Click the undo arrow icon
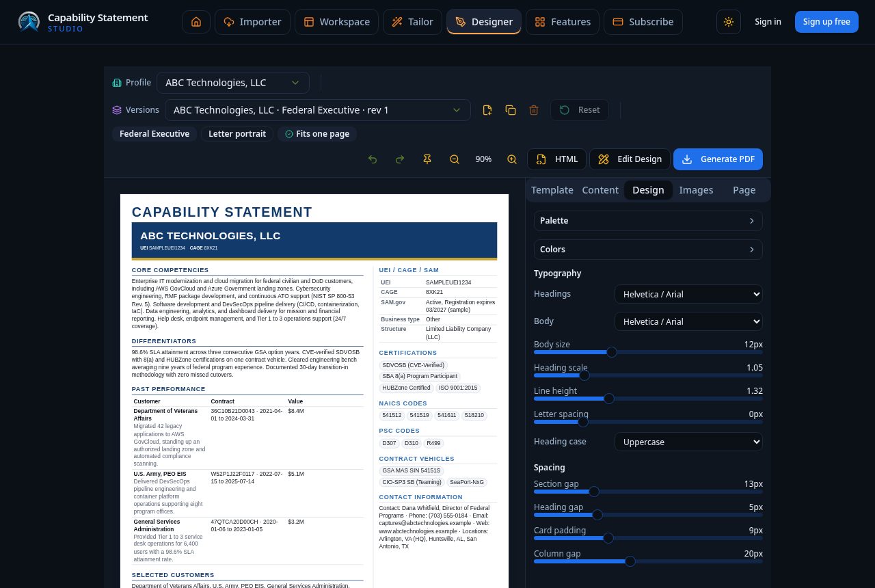Viewport: 875px width, 588px height. point(373,159)
